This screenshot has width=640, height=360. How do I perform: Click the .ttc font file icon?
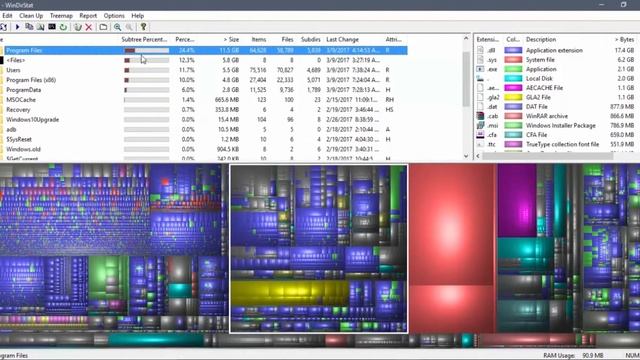pos(480,144)
